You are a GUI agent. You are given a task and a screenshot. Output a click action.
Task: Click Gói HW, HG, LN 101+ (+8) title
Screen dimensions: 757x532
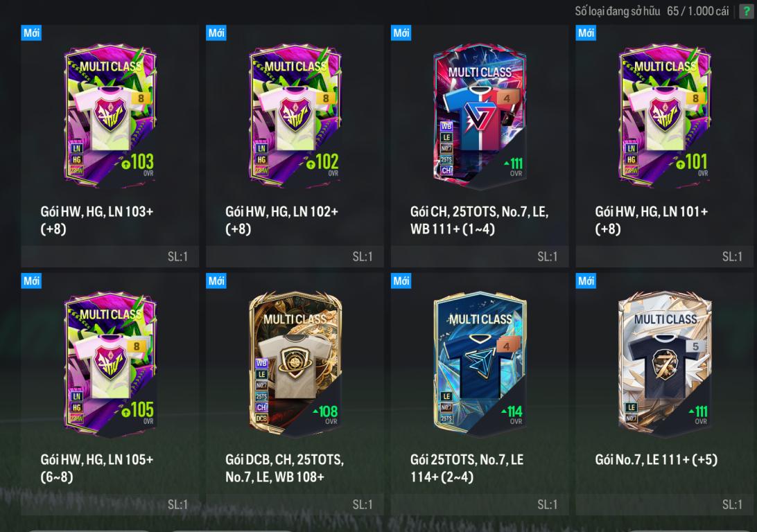pos(652,220)
